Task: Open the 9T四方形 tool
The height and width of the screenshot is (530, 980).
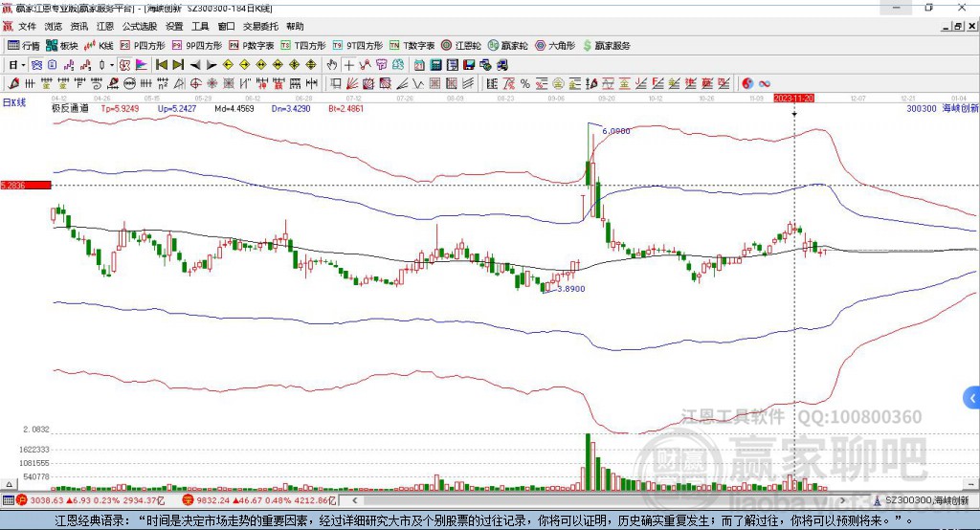Action: (x=358, y=46)
